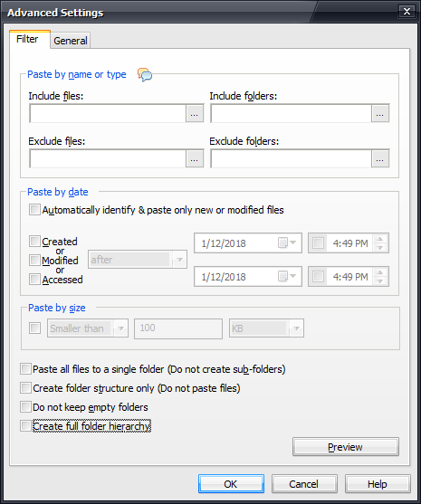Select the Filter tab
This screenshot has height=504, width=421.
[28, 39]
